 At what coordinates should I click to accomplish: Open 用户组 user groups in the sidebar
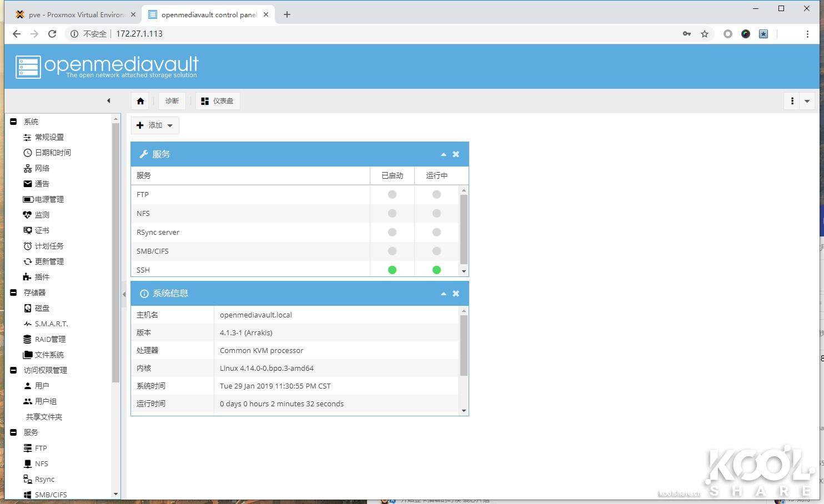tap(40, 401)
